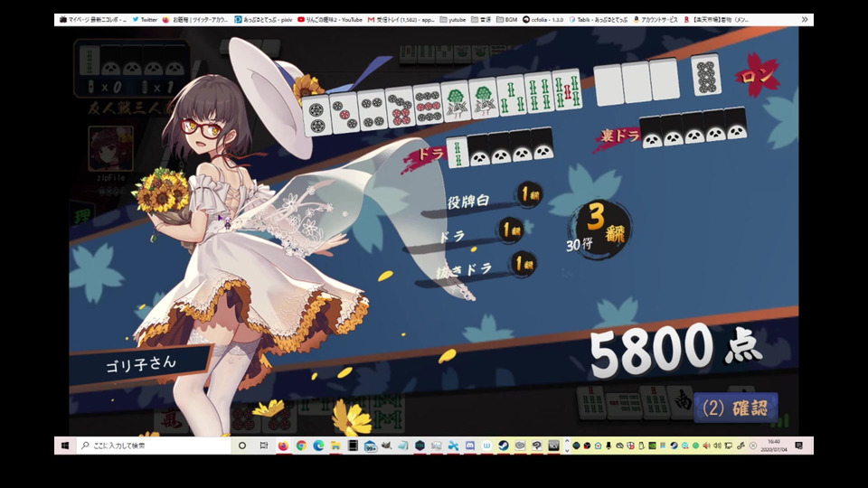Open the アカウントサービス bookmark
The height and width of the screenshot is (488, 868).
tap(656, 19)
